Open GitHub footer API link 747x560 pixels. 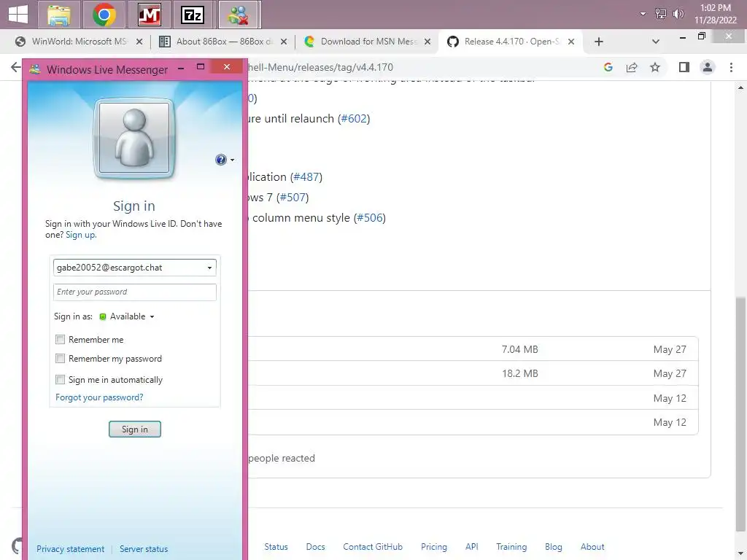point(472,547)
